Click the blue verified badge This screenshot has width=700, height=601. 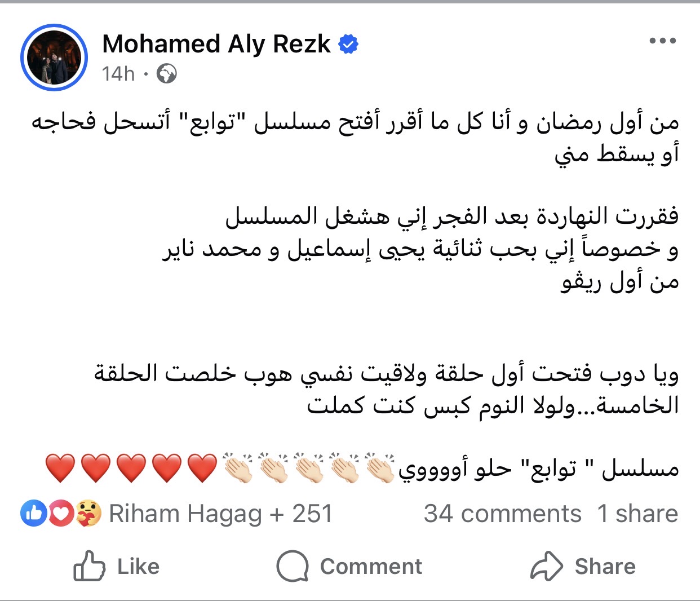point(348,44)
